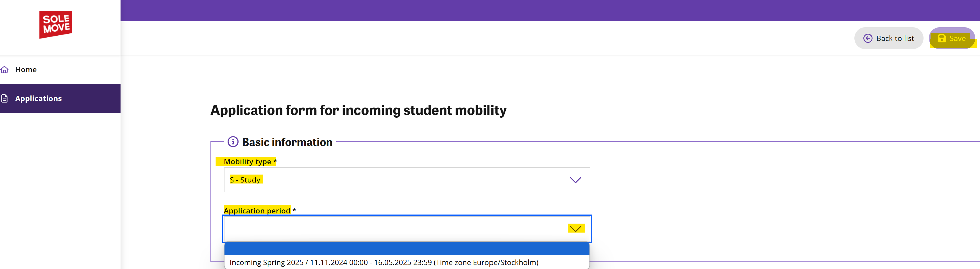Viewport: 980px width, 269px height.
Task: Click the Application form page title
Action: [x=359, y=110]
